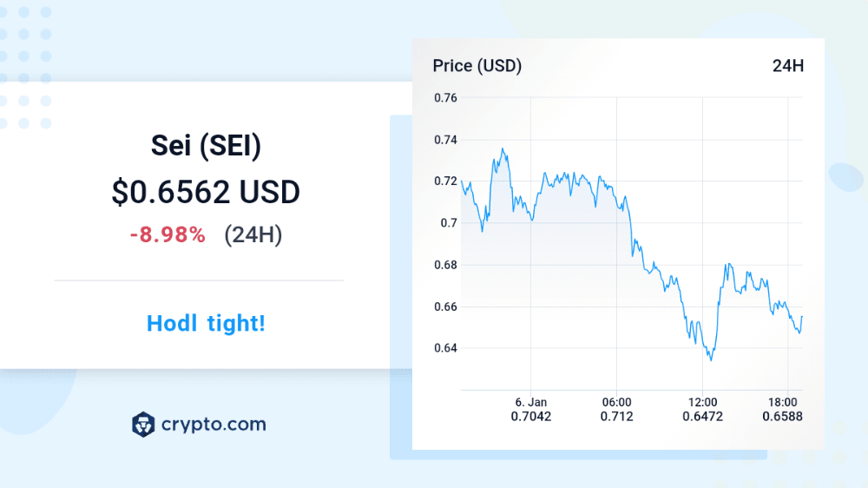Click the 06:00 time axis label
The height and width of the screenshot is (488, 868).
pyautogui.click(x=616, y=402)
